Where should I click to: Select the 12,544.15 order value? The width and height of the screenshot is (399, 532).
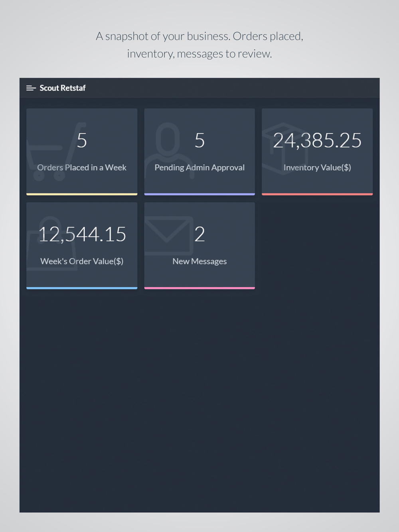(x=82, y=234)
